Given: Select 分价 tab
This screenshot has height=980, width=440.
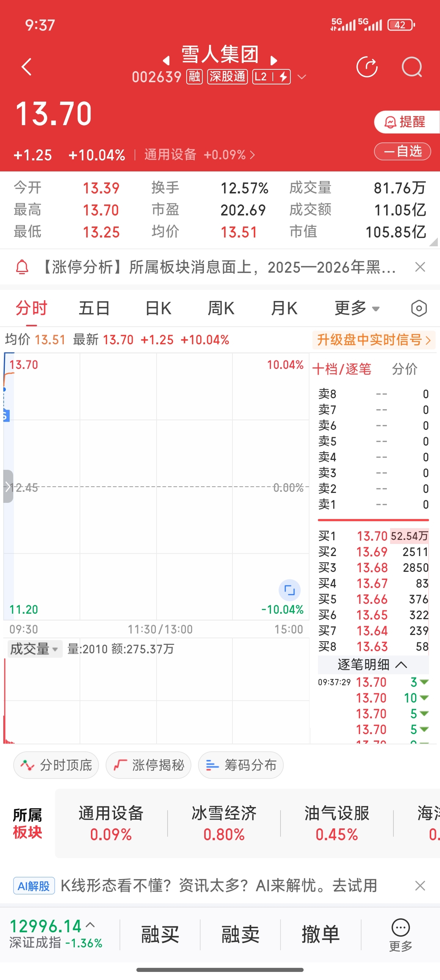Looking at the screenshot, I should (405, 369).
